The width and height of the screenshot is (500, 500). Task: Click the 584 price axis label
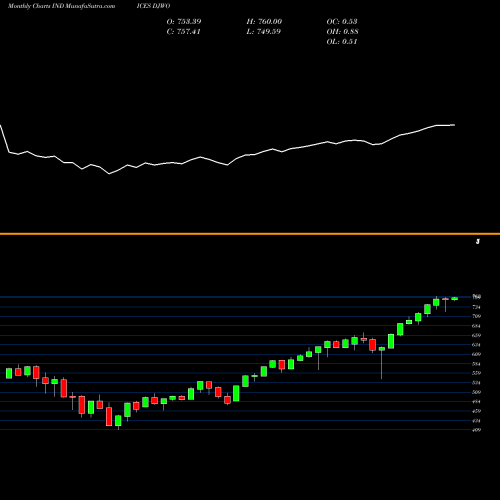[x=477, y=364]
